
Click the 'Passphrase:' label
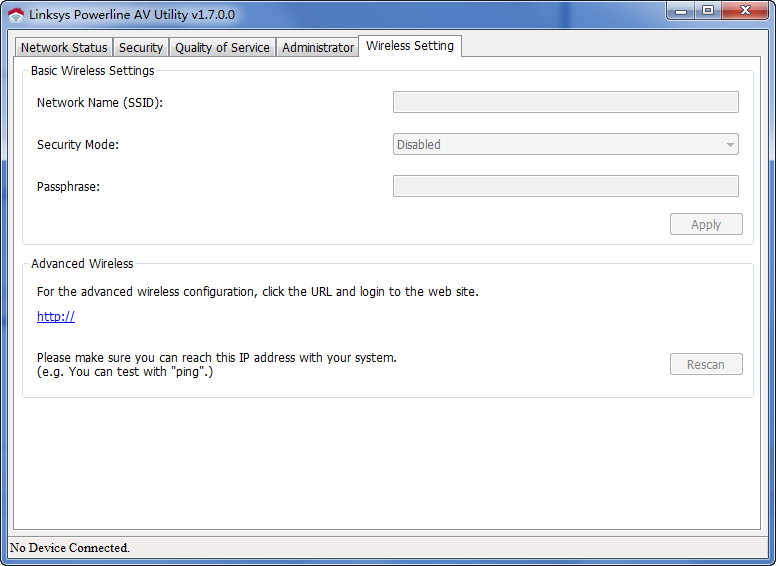[68, 187]
